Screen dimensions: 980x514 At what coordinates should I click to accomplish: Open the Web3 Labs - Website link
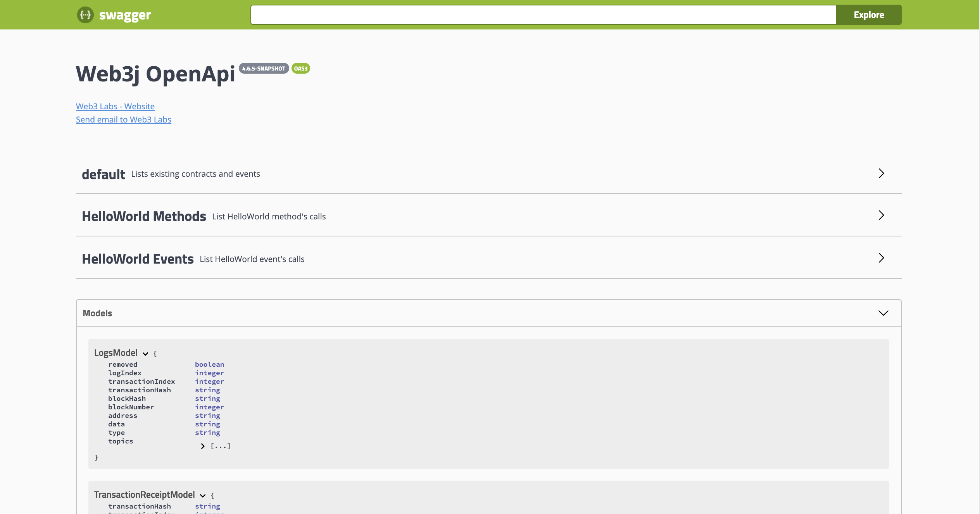(x=115, y=106)
